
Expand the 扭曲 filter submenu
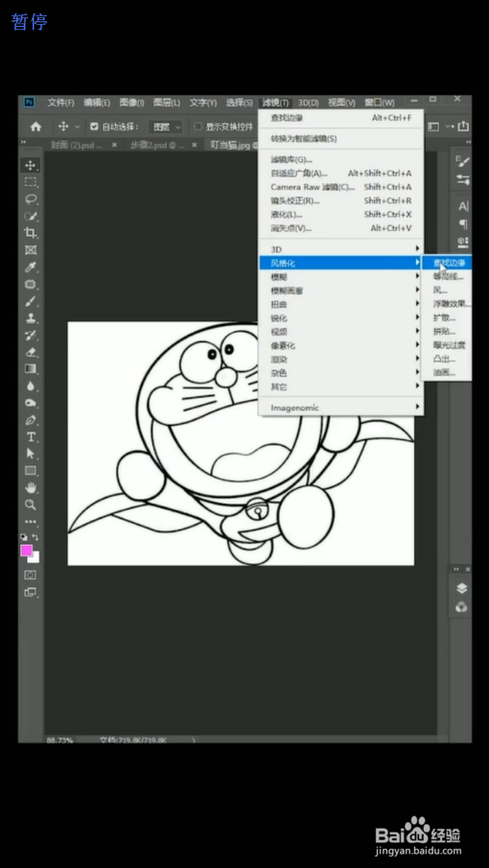341,304
